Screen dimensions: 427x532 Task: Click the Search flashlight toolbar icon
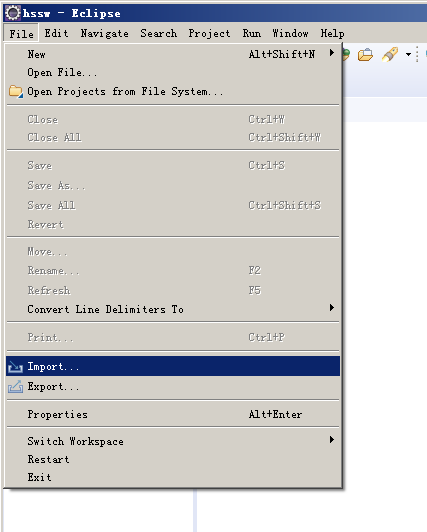pyautogui.click(x=390, y=54)
